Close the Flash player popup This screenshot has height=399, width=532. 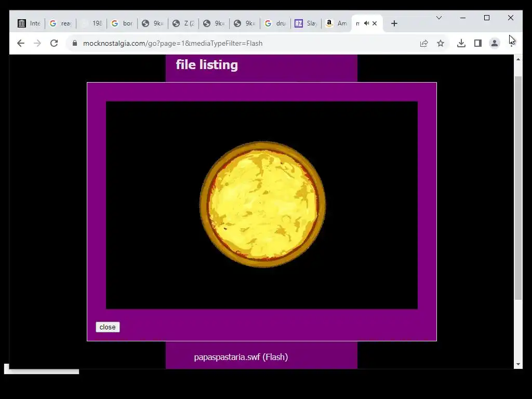[108, 327]
